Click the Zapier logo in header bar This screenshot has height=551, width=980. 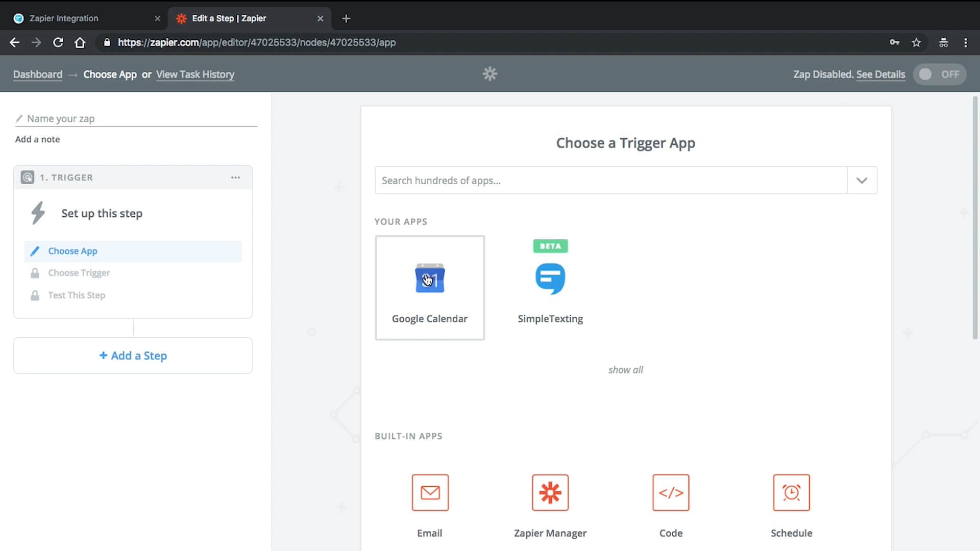[490, 74]
